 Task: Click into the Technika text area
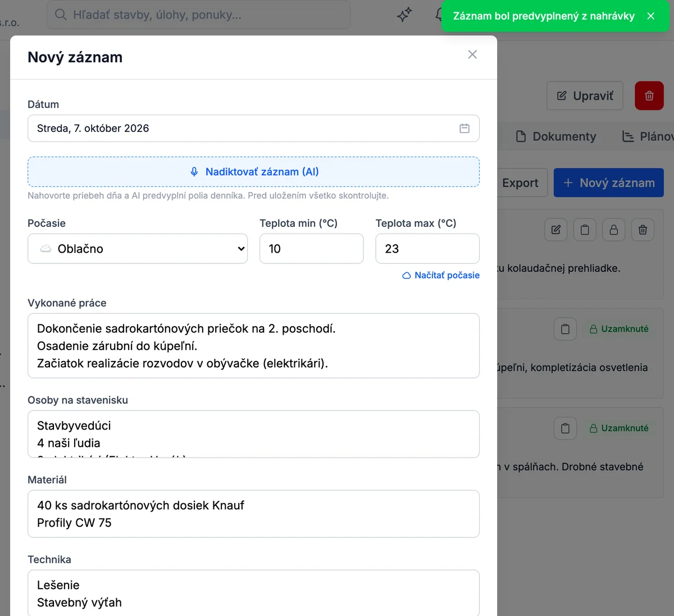pyautogui.click(x=253, y=594)
